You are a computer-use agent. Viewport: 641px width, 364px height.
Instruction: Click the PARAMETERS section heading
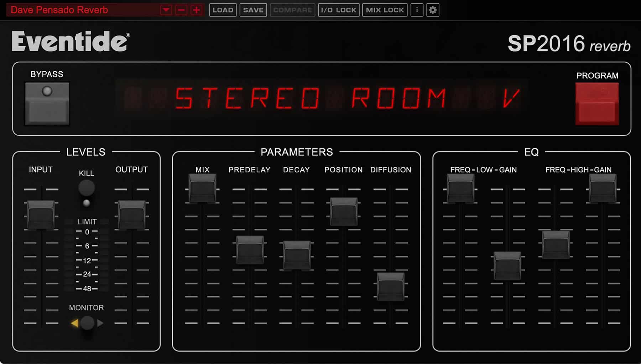(297, 152)
